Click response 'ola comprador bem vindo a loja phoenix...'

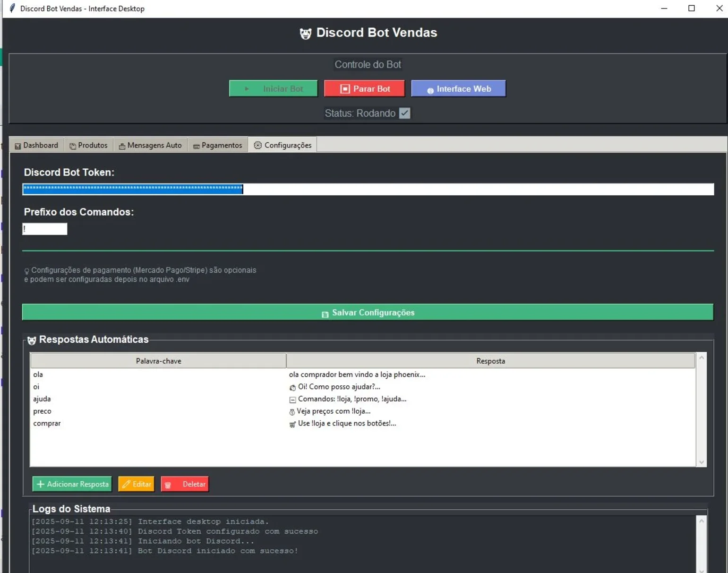(357, 374)
